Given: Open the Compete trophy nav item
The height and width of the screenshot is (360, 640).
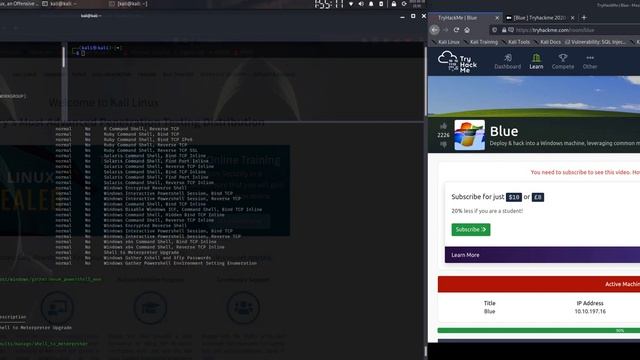Looking at the screenshot, I should tap(563, 62).
